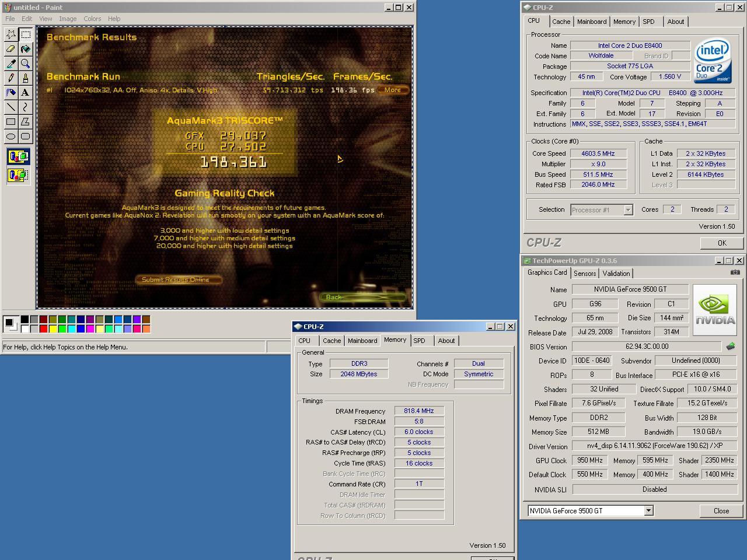The width and height of the screenshot is (747, 560).
Task: Select the Airbrush spray tool
Action: click(11, 92)
